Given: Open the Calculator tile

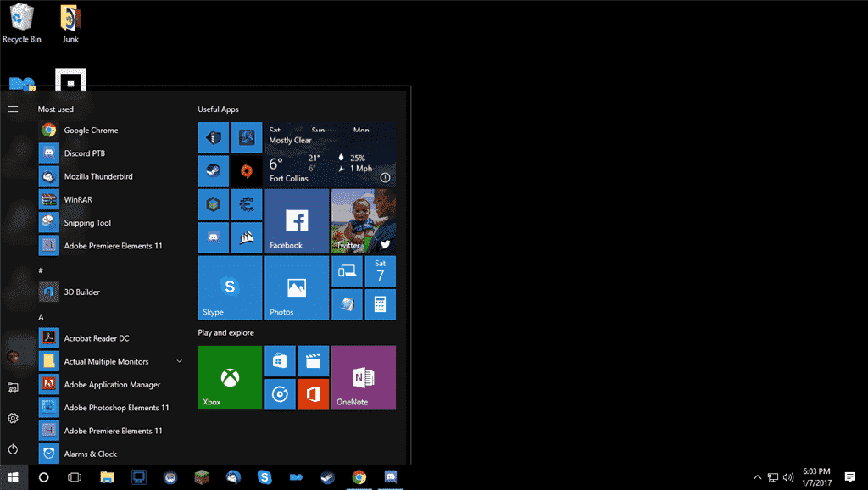Looking at the screenshot, I should tap(380, 304).
